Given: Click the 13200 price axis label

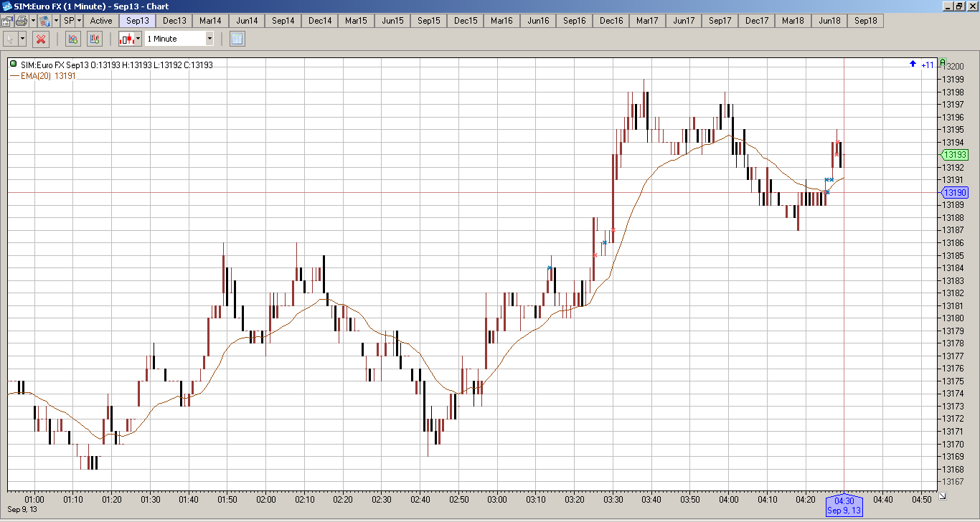Looking at the screenshot, I should pyautogui.click(x=955, y=66).
